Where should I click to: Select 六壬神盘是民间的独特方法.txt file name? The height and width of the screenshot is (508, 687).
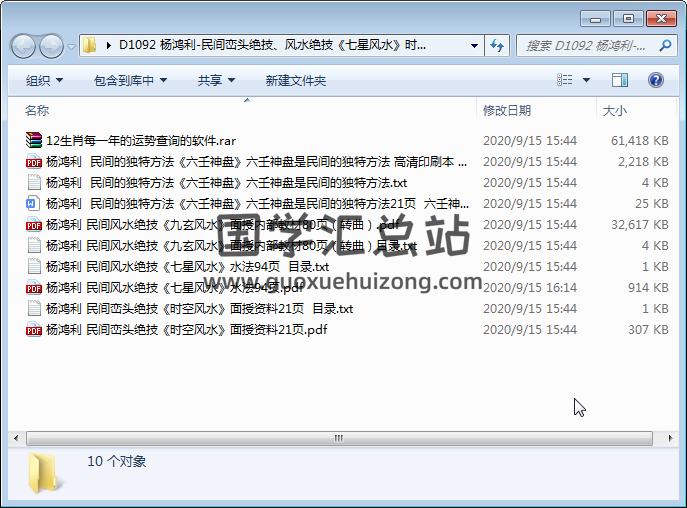(x=227, y=183)
